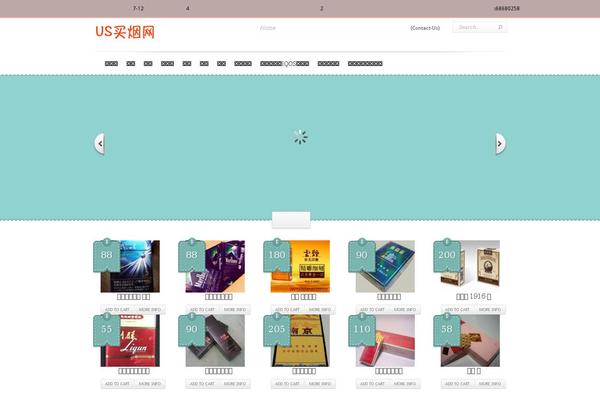View More Info for the 90-priced blue box

pyautogui.click(x=404, y=309)
